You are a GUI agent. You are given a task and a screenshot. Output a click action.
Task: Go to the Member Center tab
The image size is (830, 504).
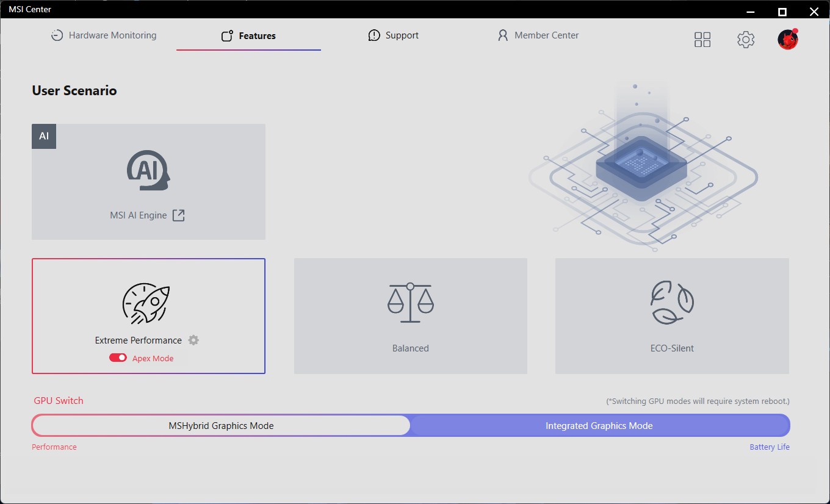(x=538, y=35)
